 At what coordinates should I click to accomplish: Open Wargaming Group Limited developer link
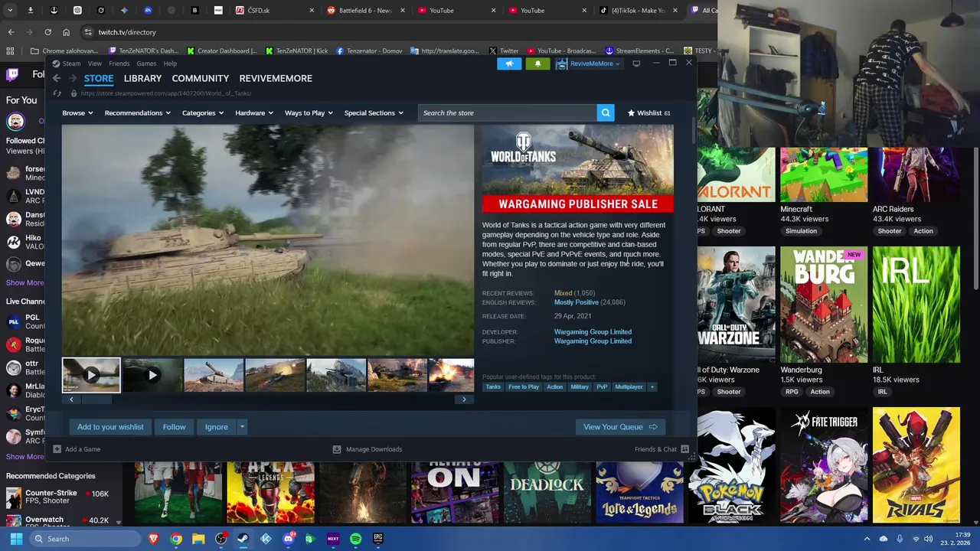click(593, 332)
